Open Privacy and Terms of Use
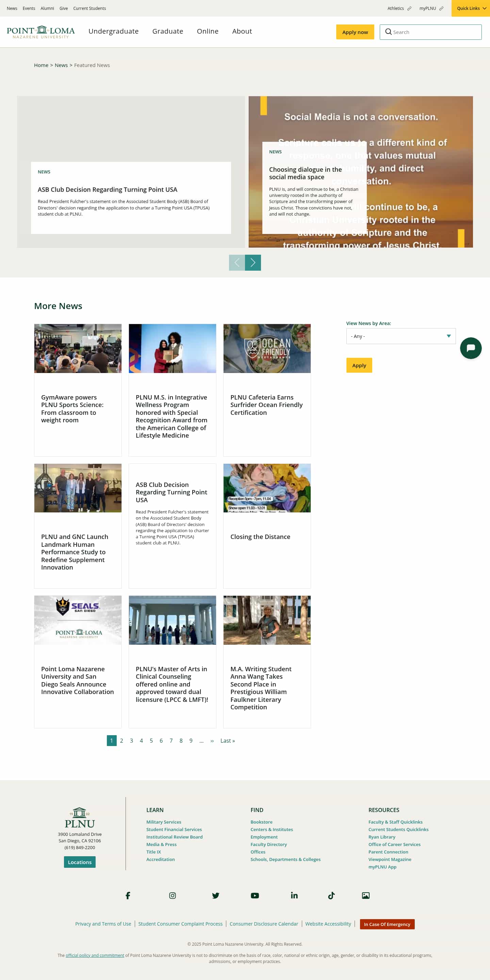The image size is (490, 980). (x=103, y=924)
